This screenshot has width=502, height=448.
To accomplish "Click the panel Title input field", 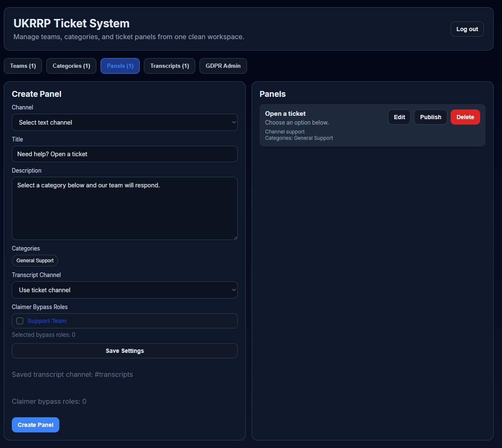I will (125, 154).
